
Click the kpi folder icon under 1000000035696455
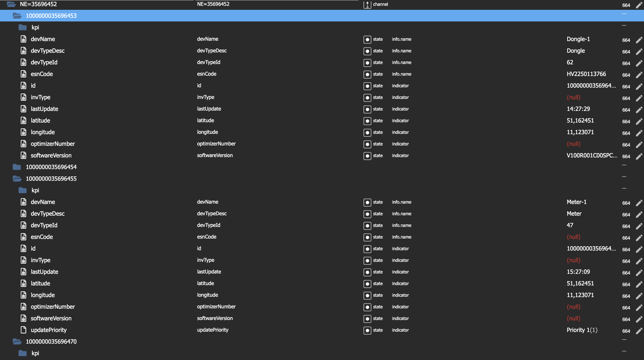(x=23, y=190)
